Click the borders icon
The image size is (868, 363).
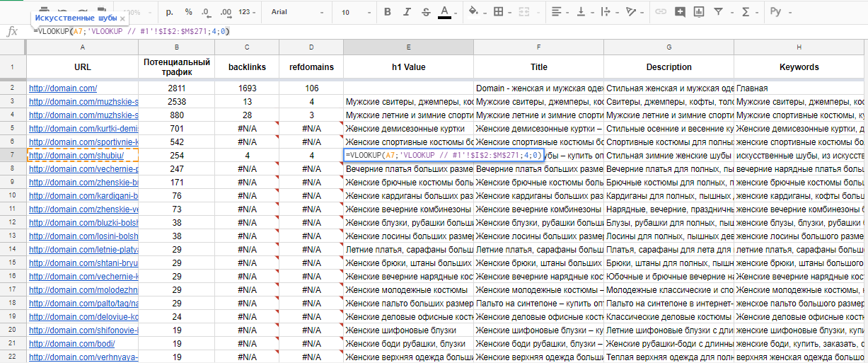click(x=498, y=12)
